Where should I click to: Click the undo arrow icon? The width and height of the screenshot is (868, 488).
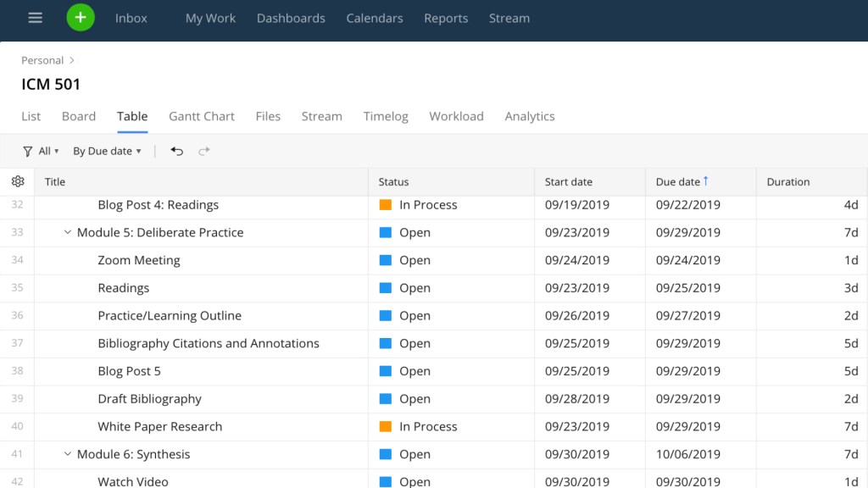(176, 151)
